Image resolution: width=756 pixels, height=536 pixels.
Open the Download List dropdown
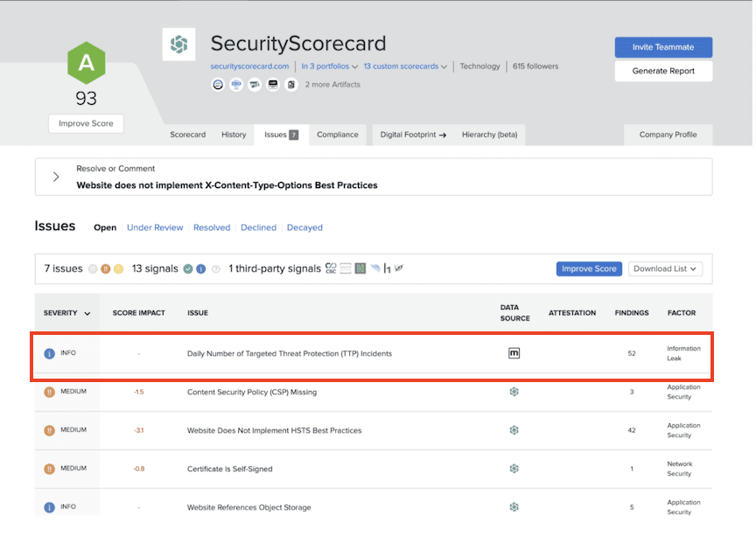click(665, 268)
